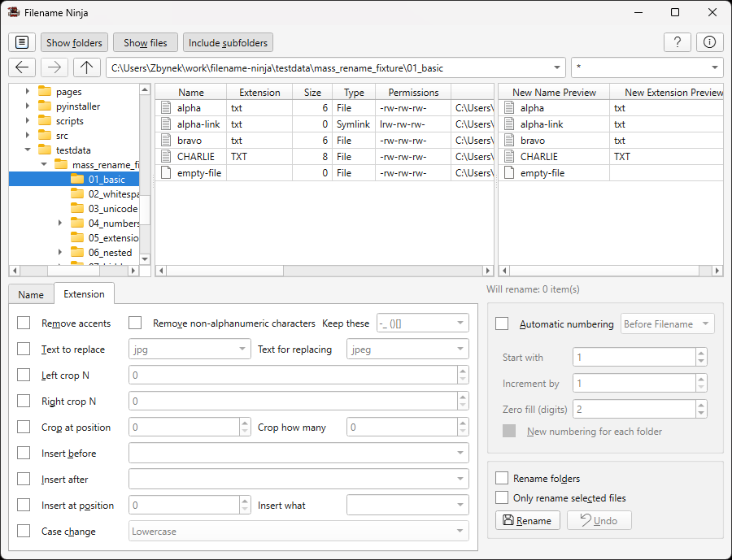732x560 pixels.
Task: Click the Help question mark icon
Action: [678, 41]
